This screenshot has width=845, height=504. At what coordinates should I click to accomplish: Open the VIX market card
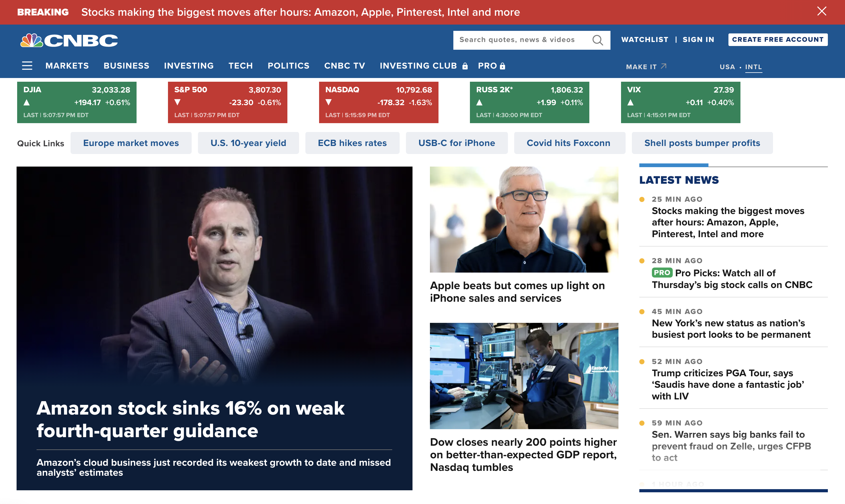(680, 102)
